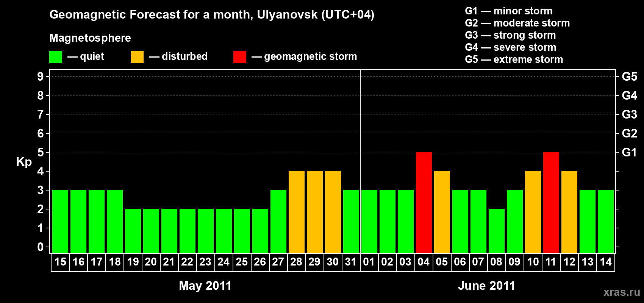Click the 'G4' right-axis label

coord(630,95)
